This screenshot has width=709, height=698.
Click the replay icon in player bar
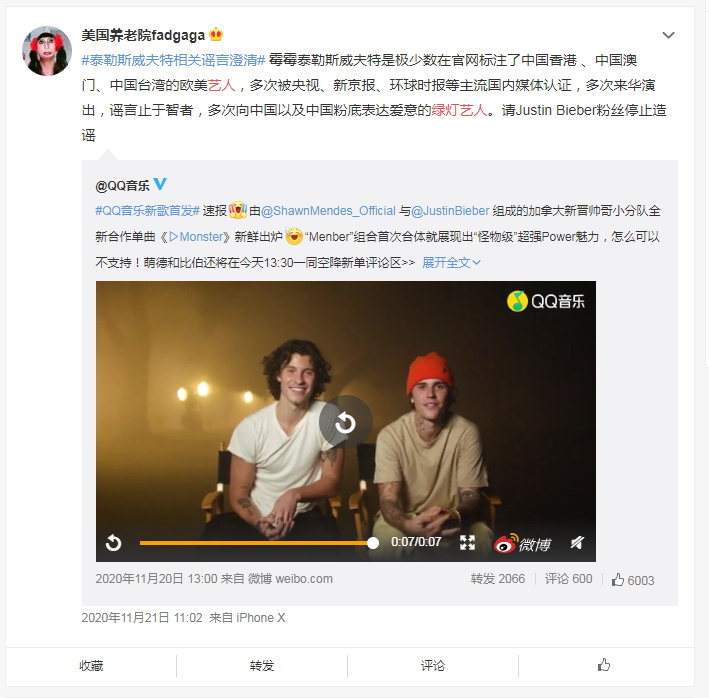coord(113,542)
